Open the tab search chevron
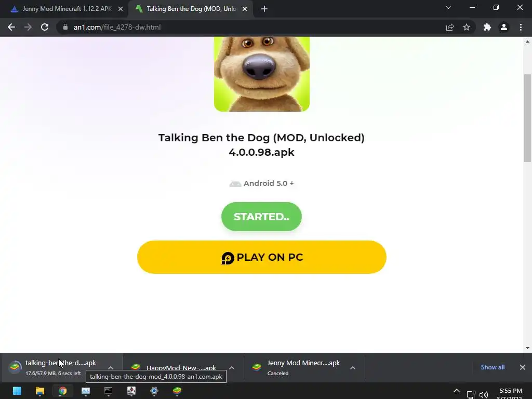 coord(448,7)
